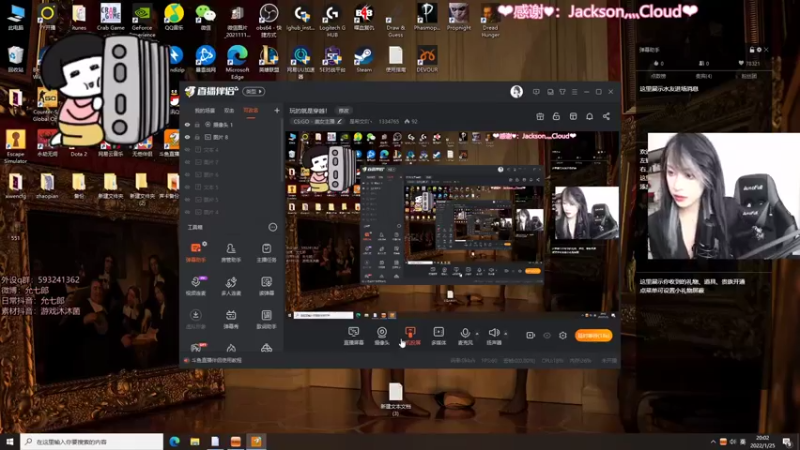Toggle lock on 图片 8 source
800x450 pixels.
pos(197,137)
